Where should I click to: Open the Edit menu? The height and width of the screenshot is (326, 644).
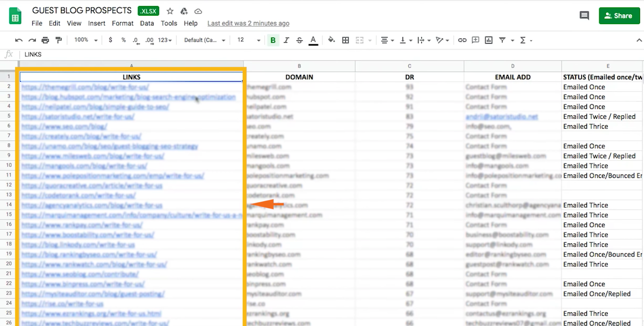54,23
